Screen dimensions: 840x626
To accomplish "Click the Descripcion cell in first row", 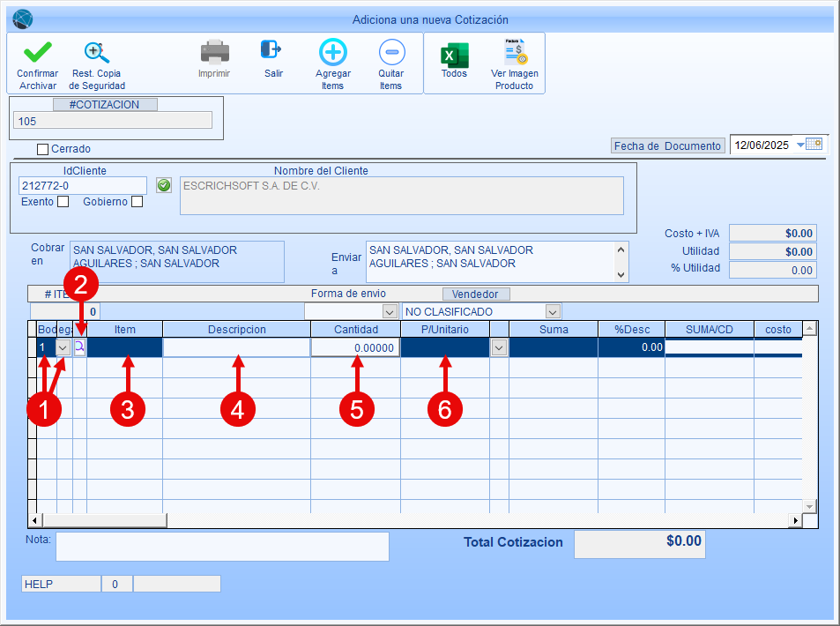I will tap(237, 348).
